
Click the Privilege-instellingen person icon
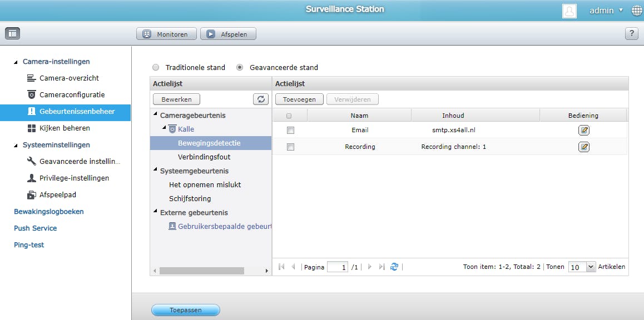[x=31, y=178]
